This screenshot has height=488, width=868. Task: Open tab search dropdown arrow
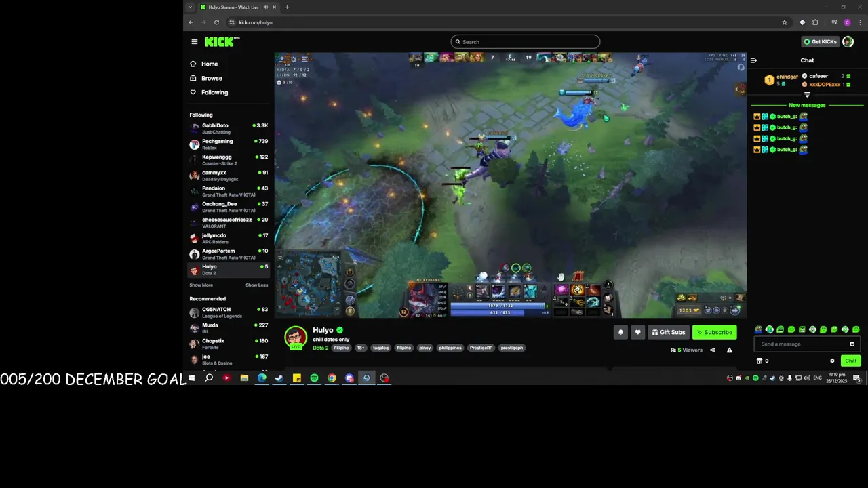[190, 7]
